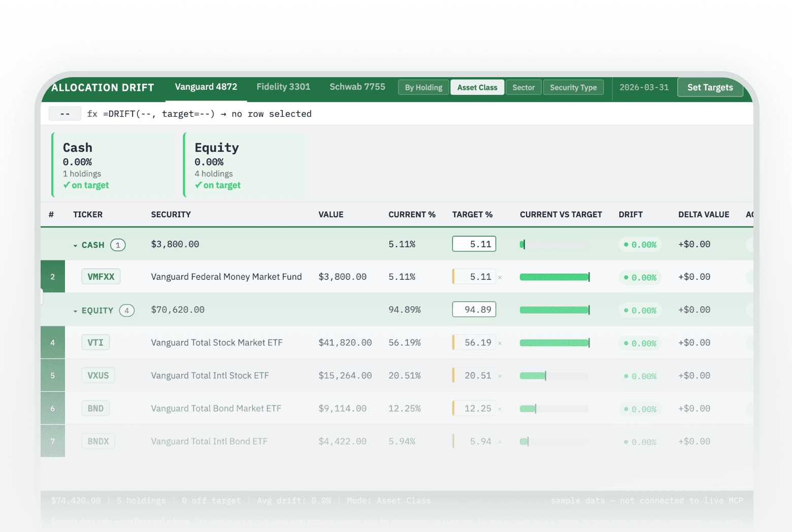
Task: Click the VXUS current vs target bar
Action: (x=554, y=376)
